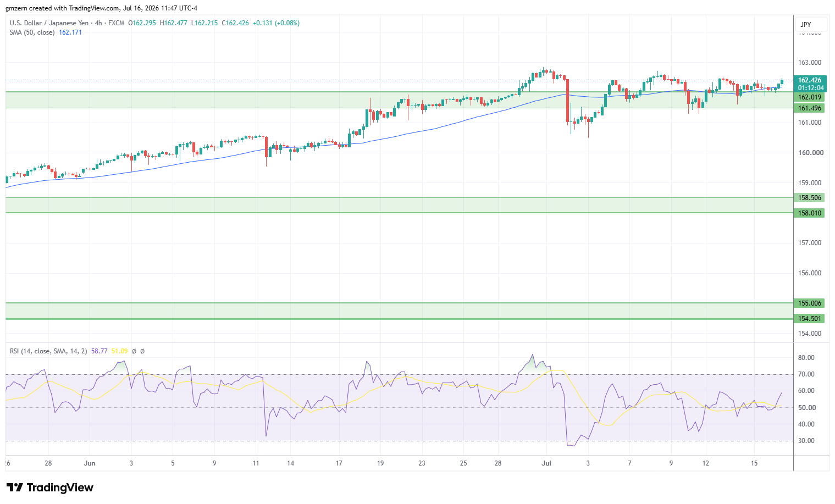Screen dimensions: 835x504
Task: Click the 158.506 level price label
Action: [x=809, y=198]
